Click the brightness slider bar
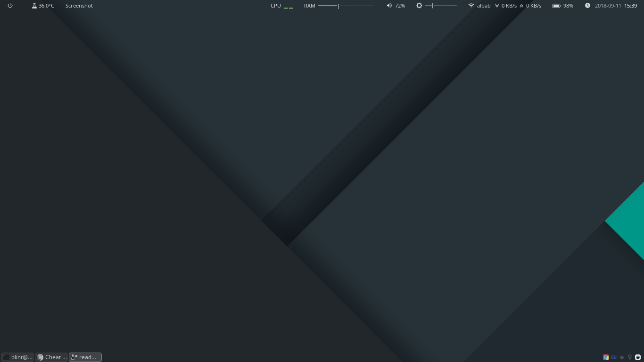Image resolution: width=644 pixels, height=362 pixels. click(x=441, y=6)
